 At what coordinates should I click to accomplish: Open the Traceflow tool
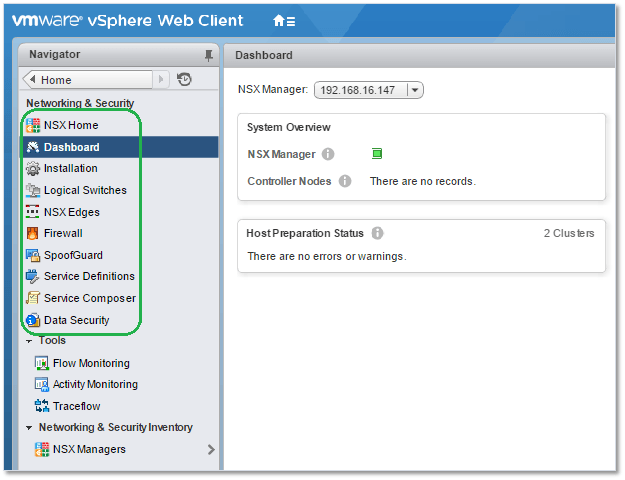tap(77, 406)
